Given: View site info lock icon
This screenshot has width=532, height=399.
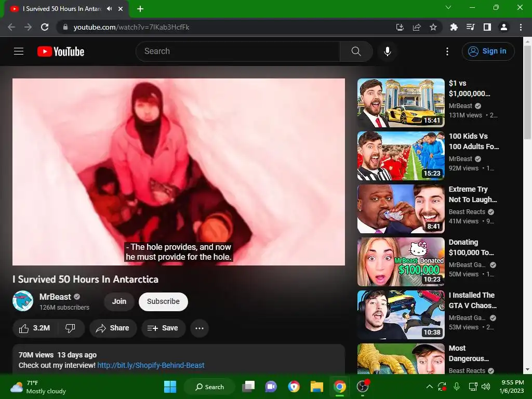Looking at the screenshot, I should (x=65, y=27).
